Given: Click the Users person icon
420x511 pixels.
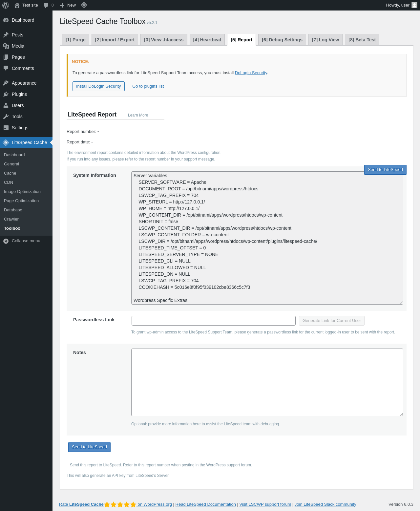Looking at the screenshot, I should (x=6, y=105).
